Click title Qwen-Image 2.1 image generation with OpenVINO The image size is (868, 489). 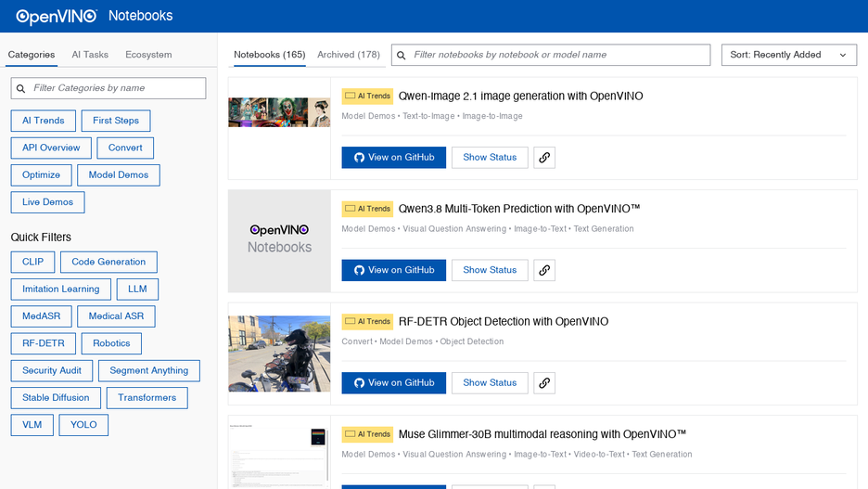click(520, 96)
